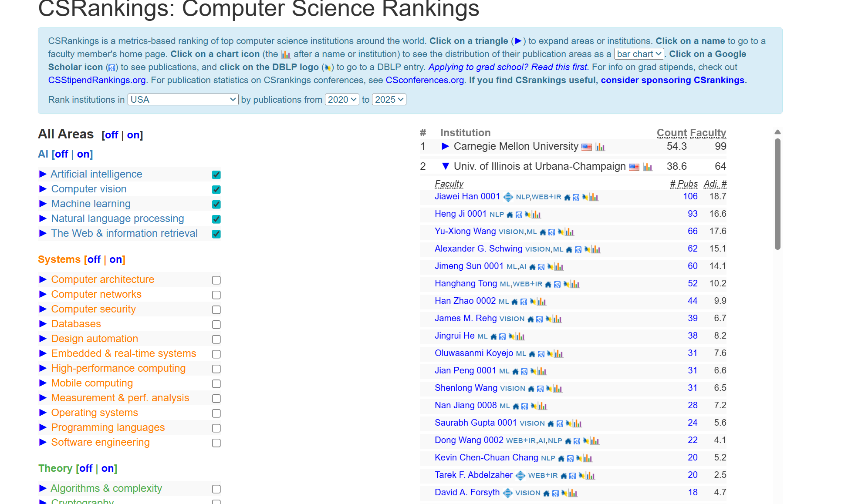Show Alexander G. Schwing's bar chart icon
The image size is (865, 504).
(x=596, y=249)
